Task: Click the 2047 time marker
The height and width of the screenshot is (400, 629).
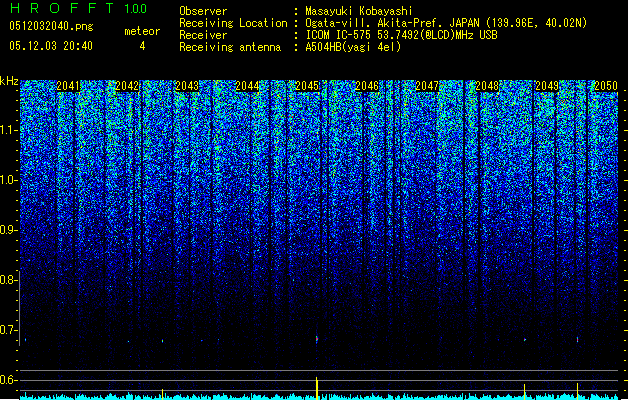Action: [427, 86]
